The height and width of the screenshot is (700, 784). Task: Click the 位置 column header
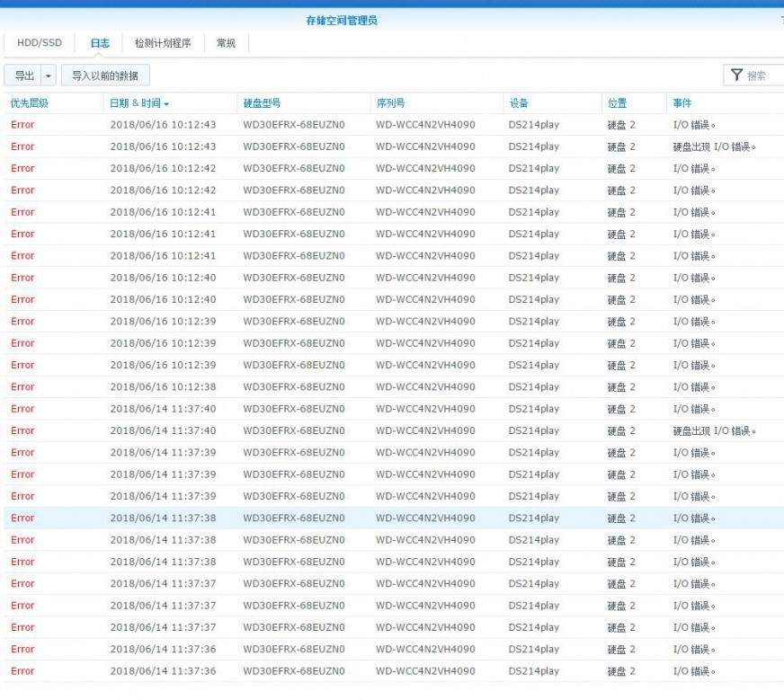point(617,103)
